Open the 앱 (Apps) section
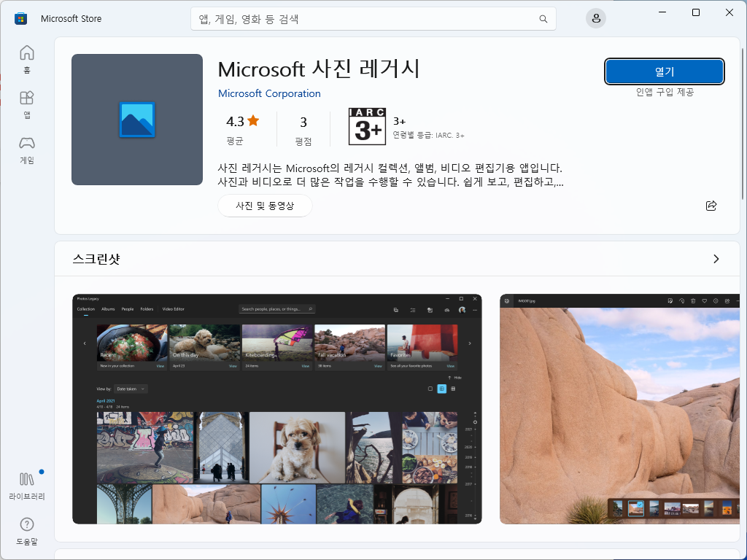 point(27,104)
